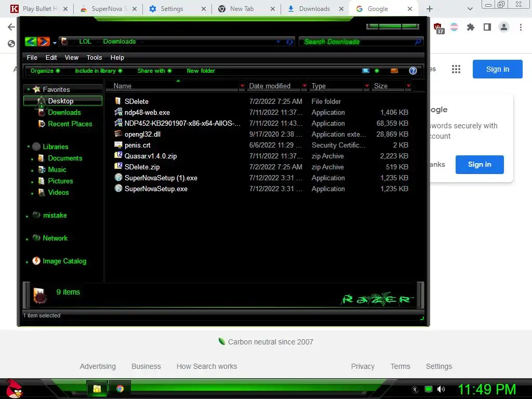532x399 pixels.
Task: Open the View menu
Action: pos(72,57)
